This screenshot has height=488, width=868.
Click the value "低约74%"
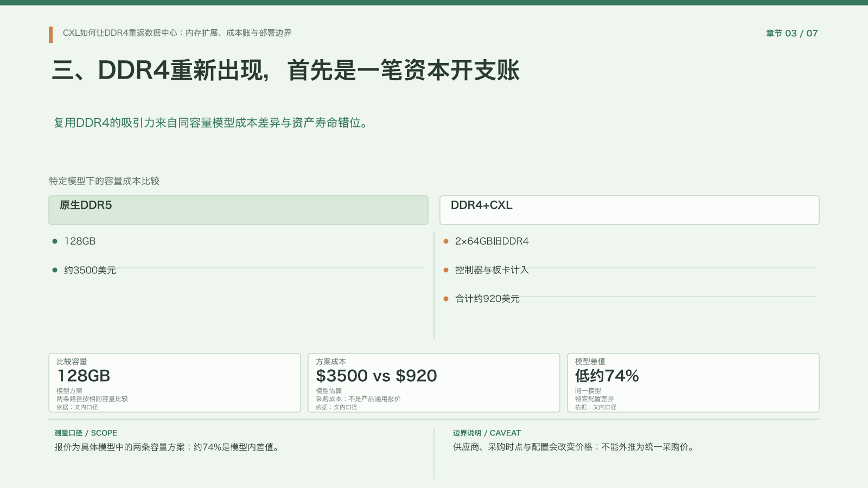(x=607, y=376)
